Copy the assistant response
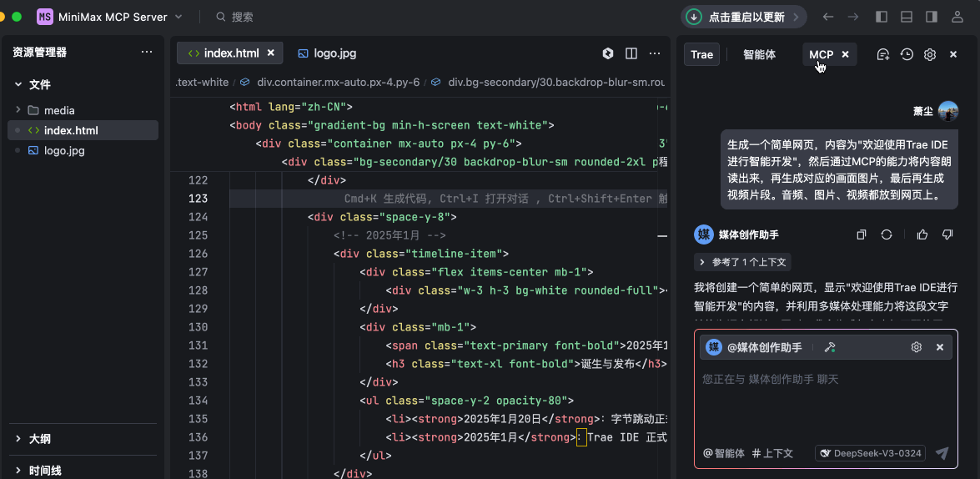 point(862,234)
